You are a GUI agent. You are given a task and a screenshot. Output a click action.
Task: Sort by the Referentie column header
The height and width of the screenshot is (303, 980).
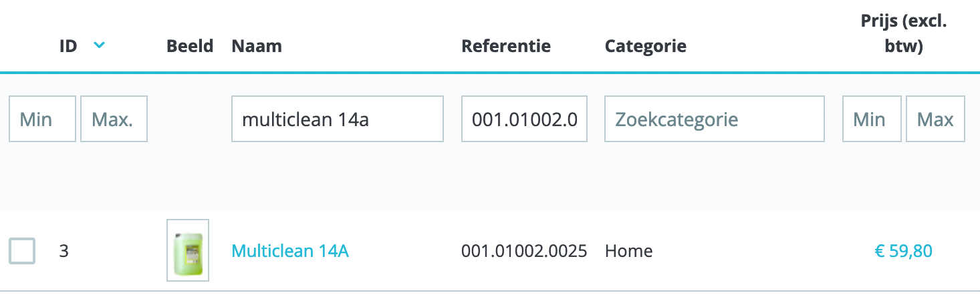click(x=506, y=46)
